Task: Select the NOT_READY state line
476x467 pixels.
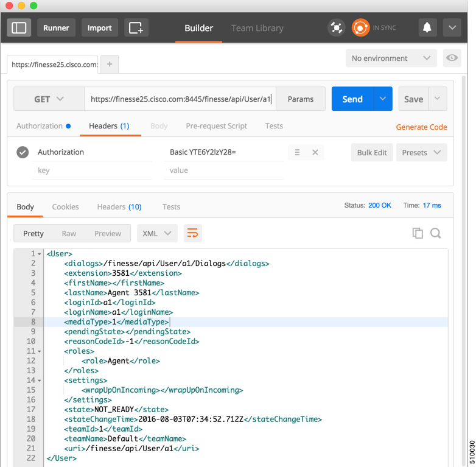Action: click(x=116, y=410)
